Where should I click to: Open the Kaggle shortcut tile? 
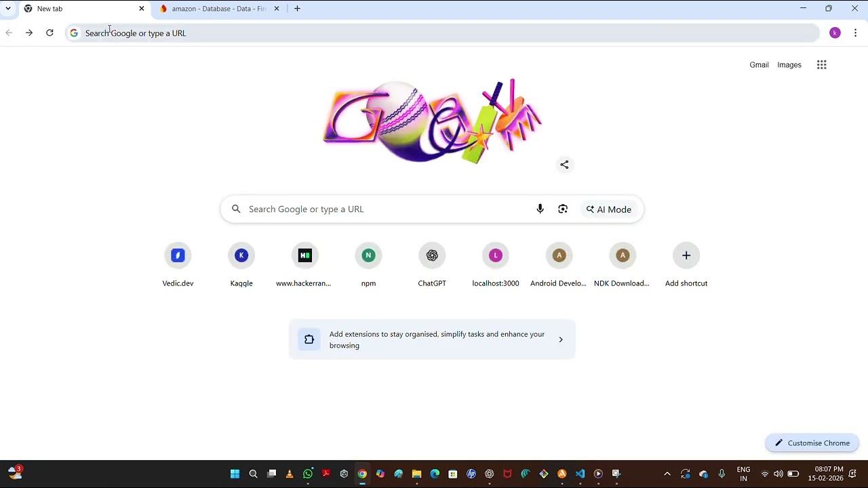coord(241,265)
